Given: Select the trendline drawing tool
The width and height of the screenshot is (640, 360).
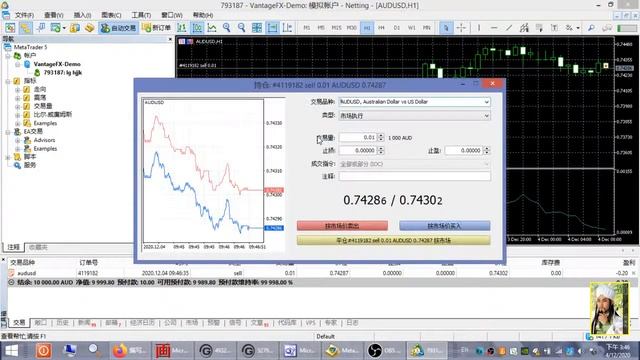Looking at the screenshot, I should (509, 28).
